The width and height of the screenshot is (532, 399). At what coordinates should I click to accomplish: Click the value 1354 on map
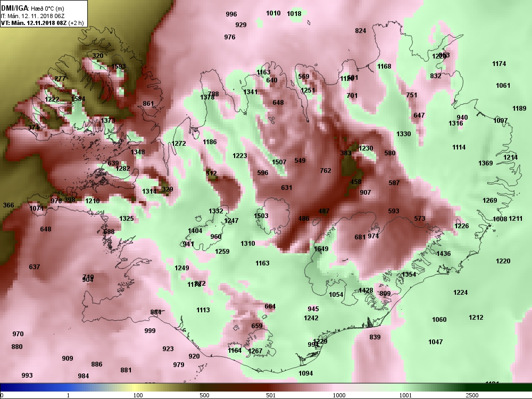pyautogui.click(x=409, y=275)
